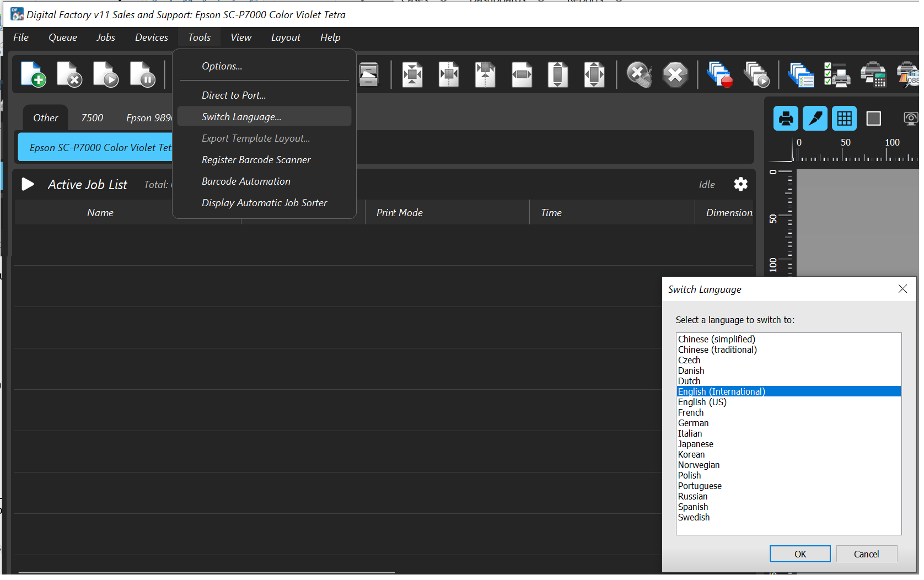Viewport: 924px width, 580px height.
Task: Click the abort with broom cleanup icon
Action: pos(640,74)
